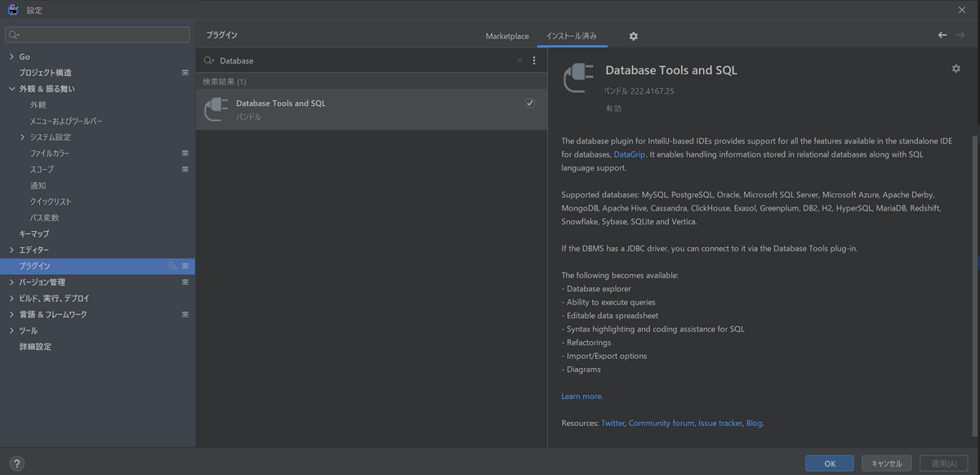Viewport: 980px width, 475px height.
Task: Collapse the 外観 & 振る舞い section
Action: 11,89
